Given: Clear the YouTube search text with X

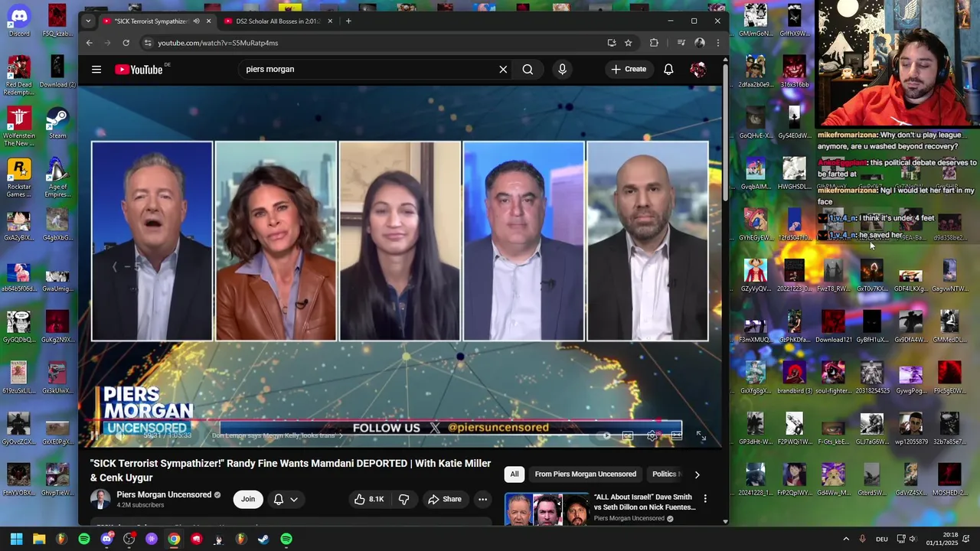Looking at the screenshot, I should tap(503, 70).
